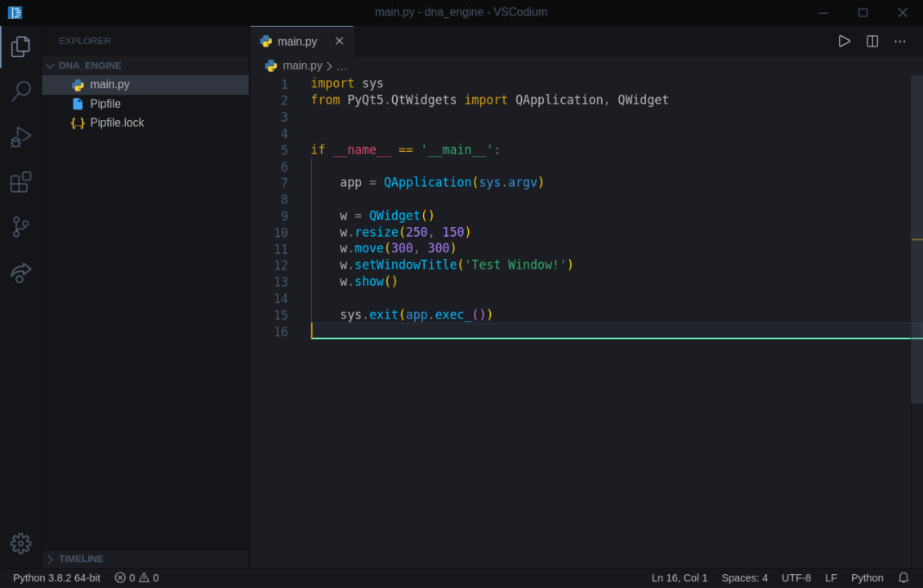Viewport: 923px width, 588px height.
Task: Select the Explorer icon in activity bar
Action: coord(20,47)
